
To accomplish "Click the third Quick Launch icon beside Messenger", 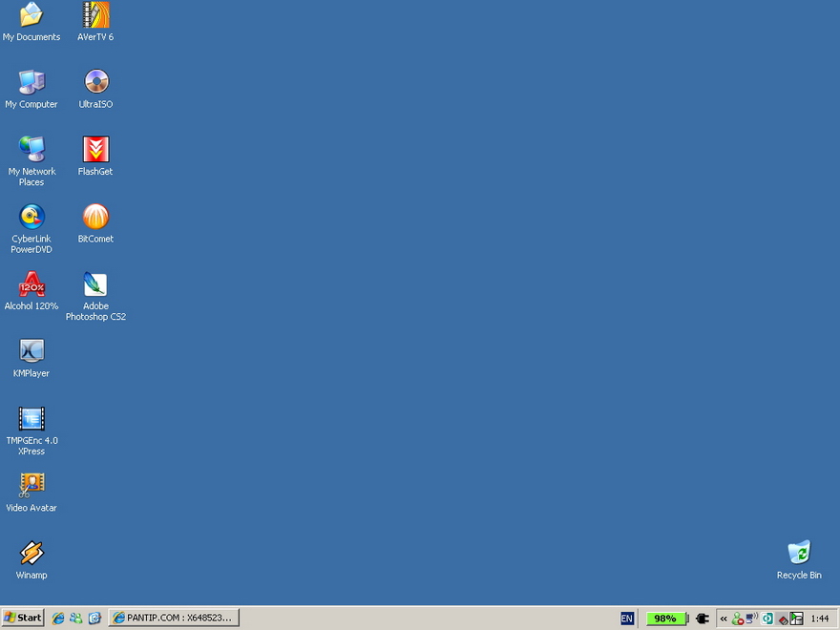I will (x=94, y=619).
